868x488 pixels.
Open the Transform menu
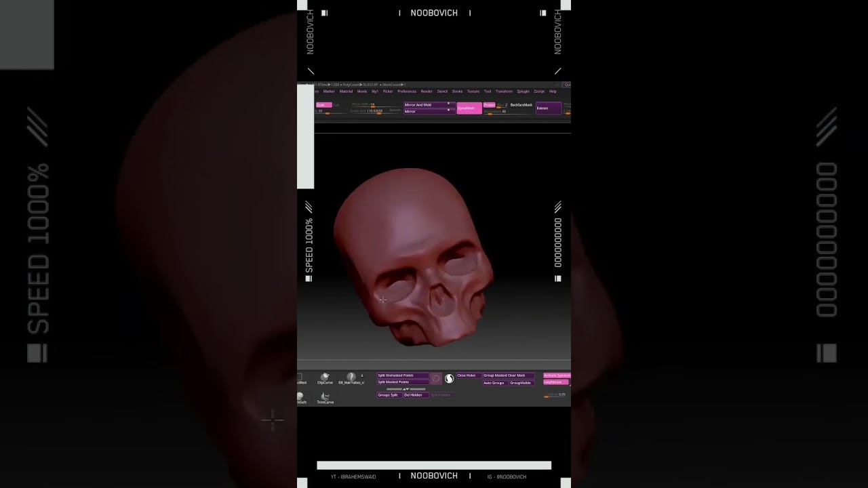pyautogui.click(x=504, y=91)
